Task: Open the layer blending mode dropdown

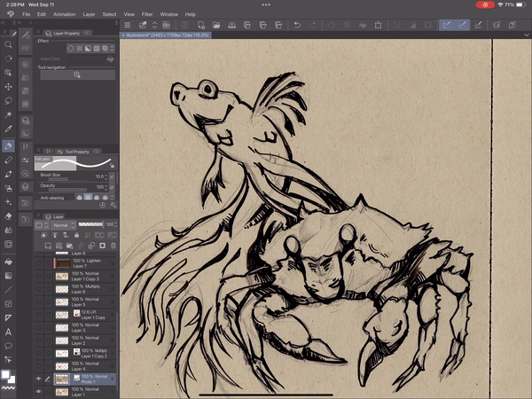Action: 61,224
